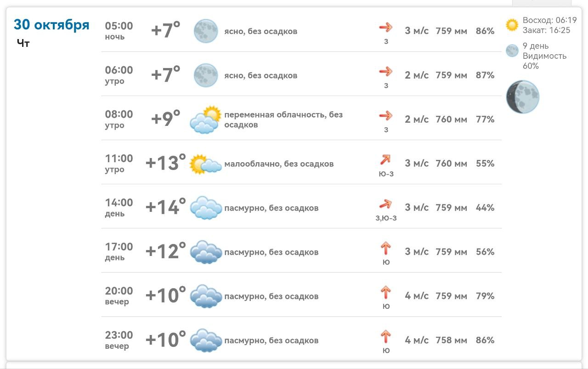Click the moon icon in the 05:00 row

coord(205,31)
